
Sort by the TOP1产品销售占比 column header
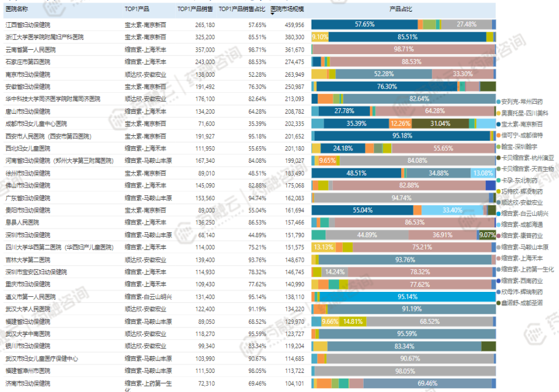(241, 9)
